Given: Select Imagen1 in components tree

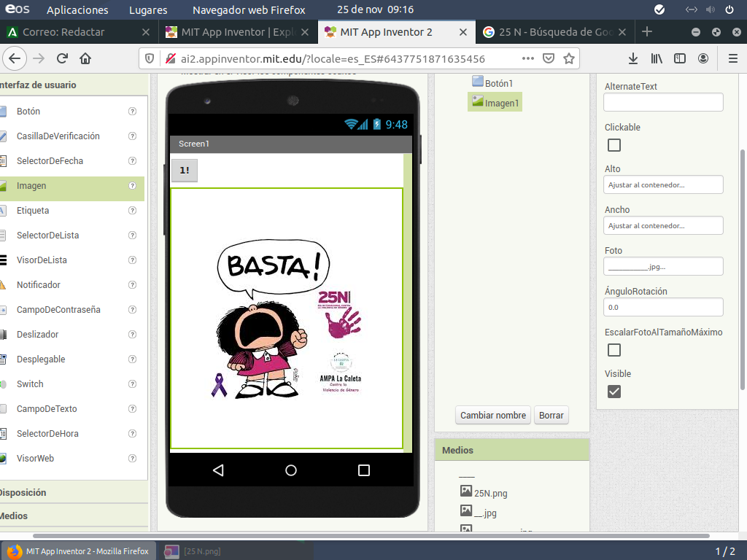Looking at the screenshot, I should coord(495,103).
